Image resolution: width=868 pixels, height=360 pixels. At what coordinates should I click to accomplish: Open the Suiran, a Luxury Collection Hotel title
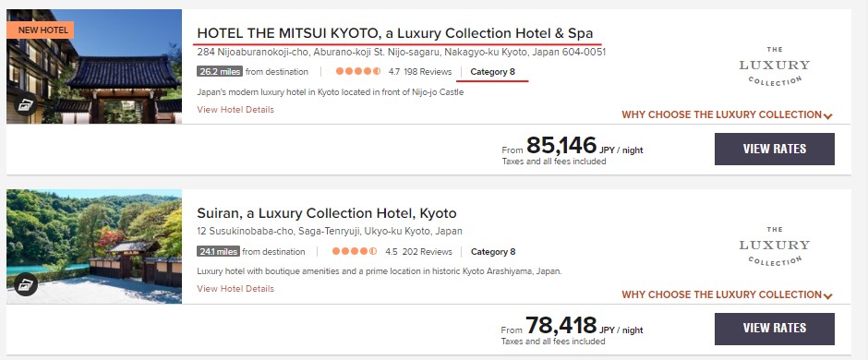(x=327, y=213)
